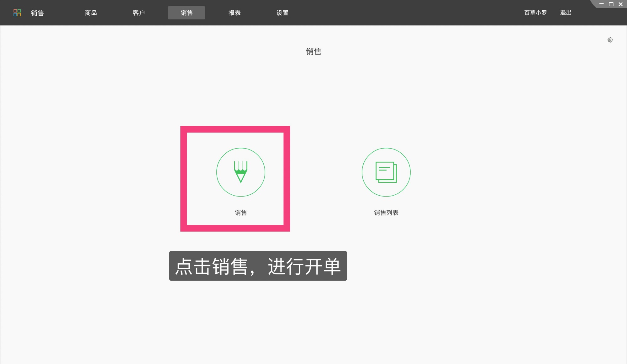Click the tooltip banner 点击销售，进行开单

(x=258, y=266)
